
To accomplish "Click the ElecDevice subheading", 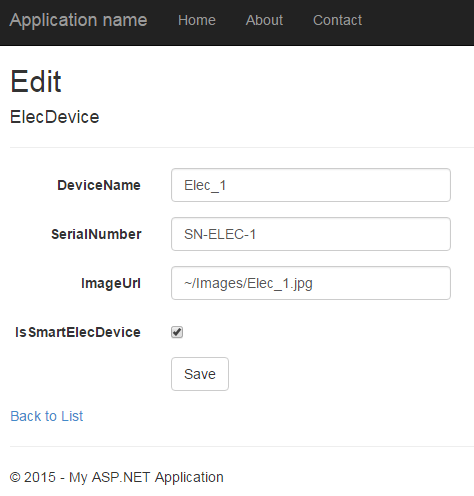I will click(x=55, y=117).
